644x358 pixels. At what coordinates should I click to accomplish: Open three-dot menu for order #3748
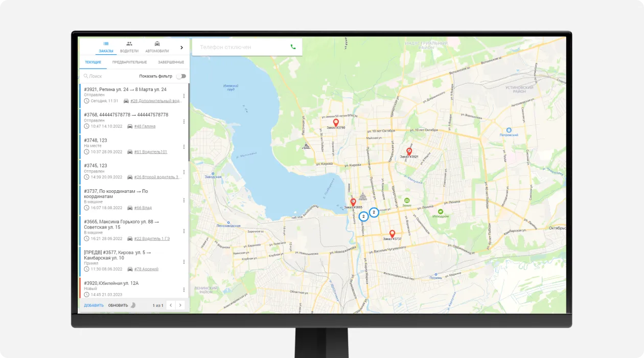click(183, 147)
